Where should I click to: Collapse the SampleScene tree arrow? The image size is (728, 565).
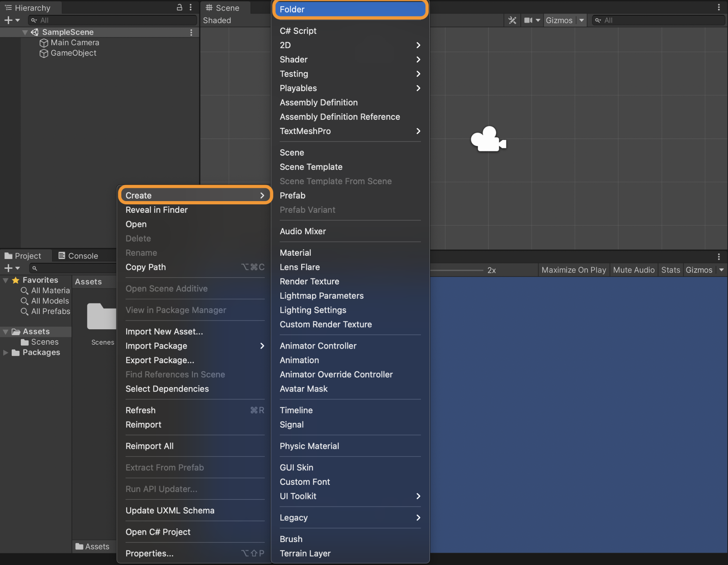(25, 32)
